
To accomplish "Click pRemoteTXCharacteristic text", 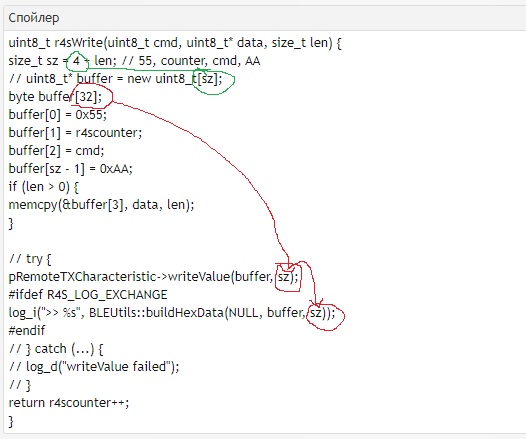I will pyautogui.click(x=82, y=277).
